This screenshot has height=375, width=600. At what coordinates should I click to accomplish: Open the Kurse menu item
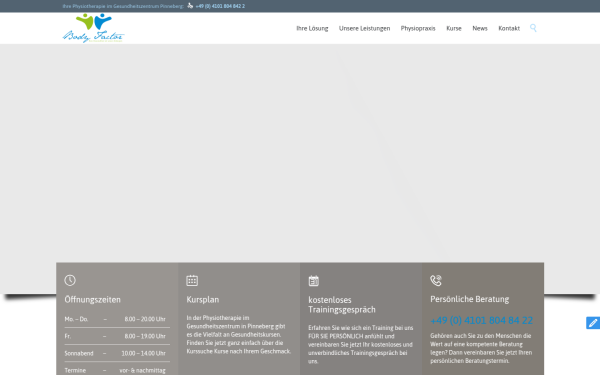pyautogui.click(x=454, y=28)
